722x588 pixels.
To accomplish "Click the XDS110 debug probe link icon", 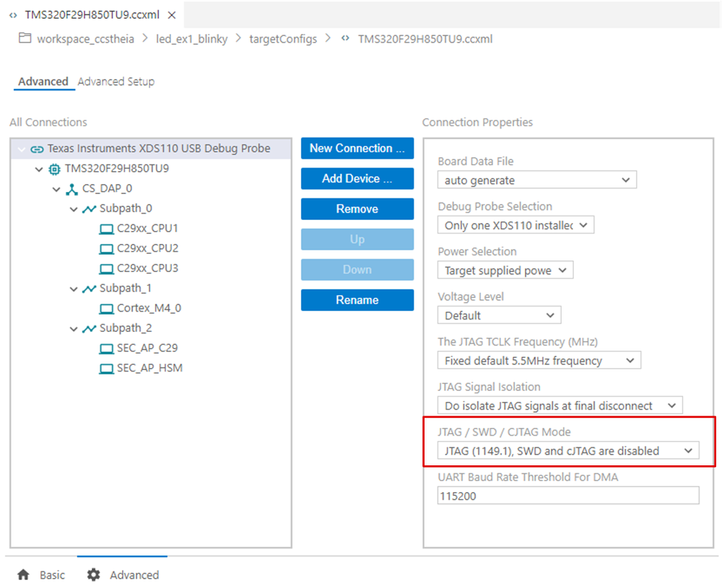I will tap(37, 149).
